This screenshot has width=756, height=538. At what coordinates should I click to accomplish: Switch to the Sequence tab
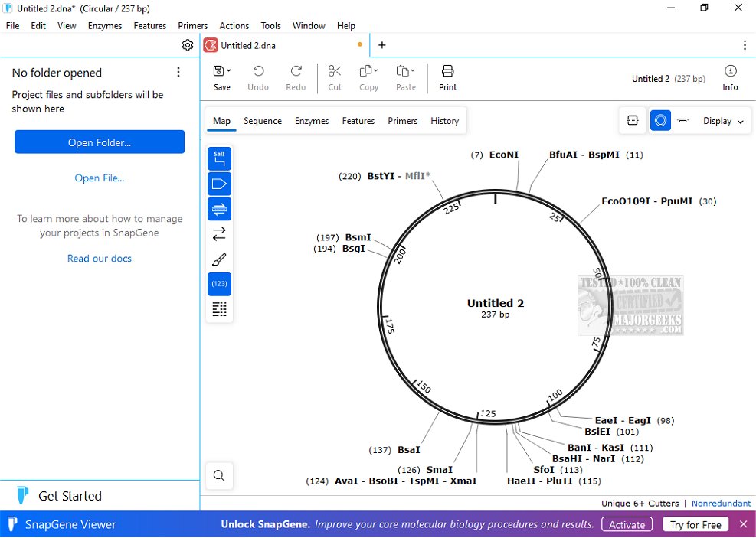[x=263, y=121]
